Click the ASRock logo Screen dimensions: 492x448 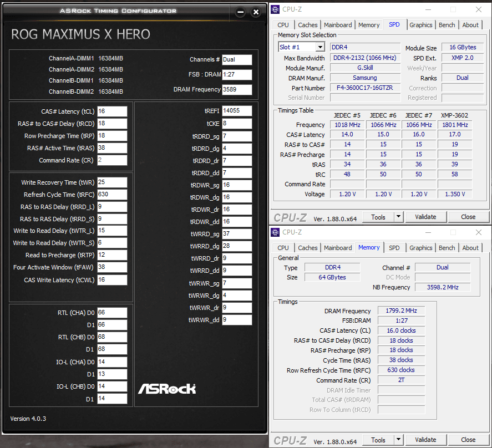[x=167, y=389]
